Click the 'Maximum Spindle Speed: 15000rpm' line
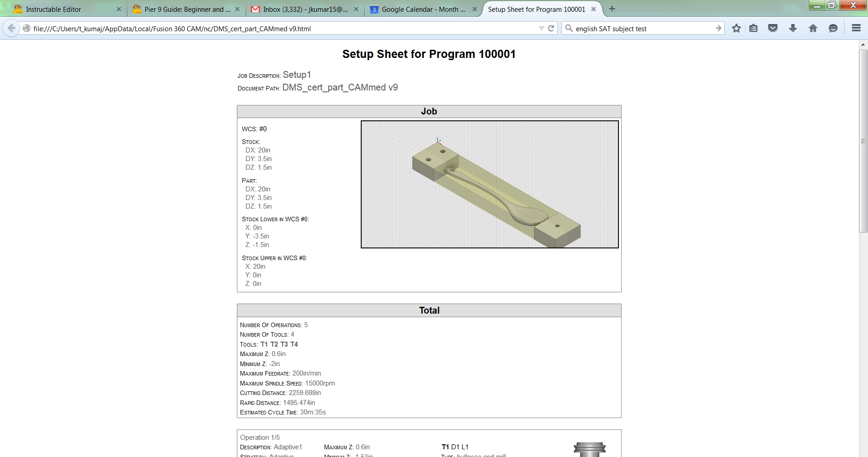The height and width of the screenshot is (457, 868). click(x=288, y=383)
